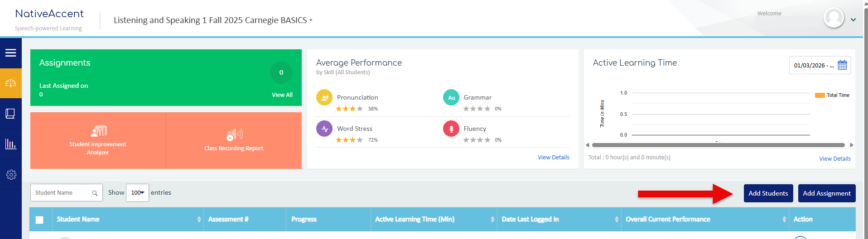Click the Add Students button

(x=768, y=193)
